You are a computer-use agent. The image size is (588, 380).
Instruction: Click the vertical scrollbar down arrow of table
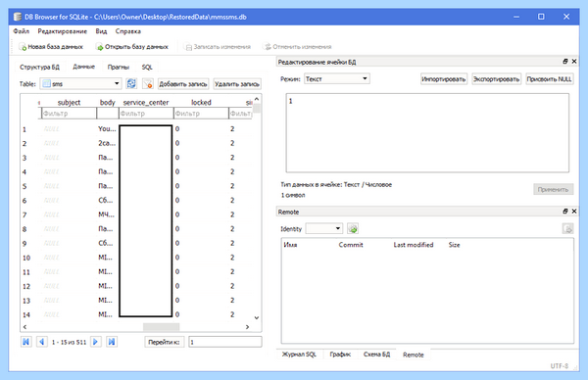(x=257, y=317)
